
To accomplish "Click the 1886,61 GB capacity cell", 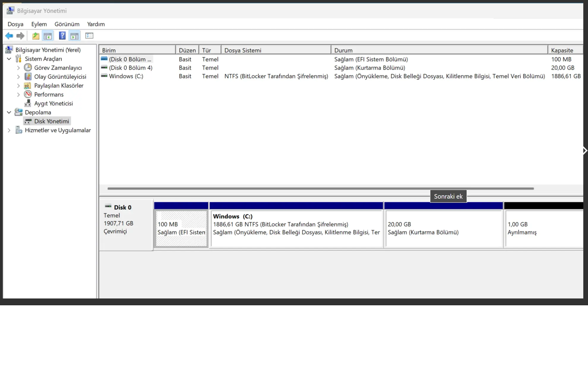I will (566, 76).
